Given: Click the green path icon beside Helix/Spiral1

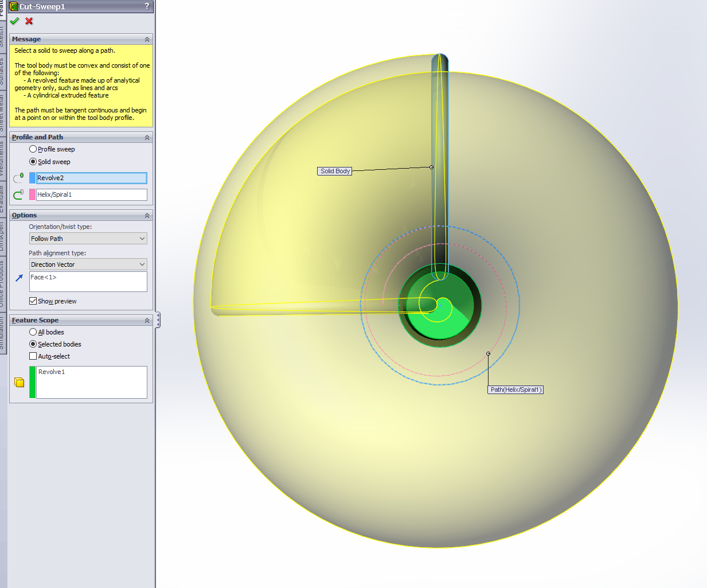Looking at the screenshot, I should pos(18,195).
